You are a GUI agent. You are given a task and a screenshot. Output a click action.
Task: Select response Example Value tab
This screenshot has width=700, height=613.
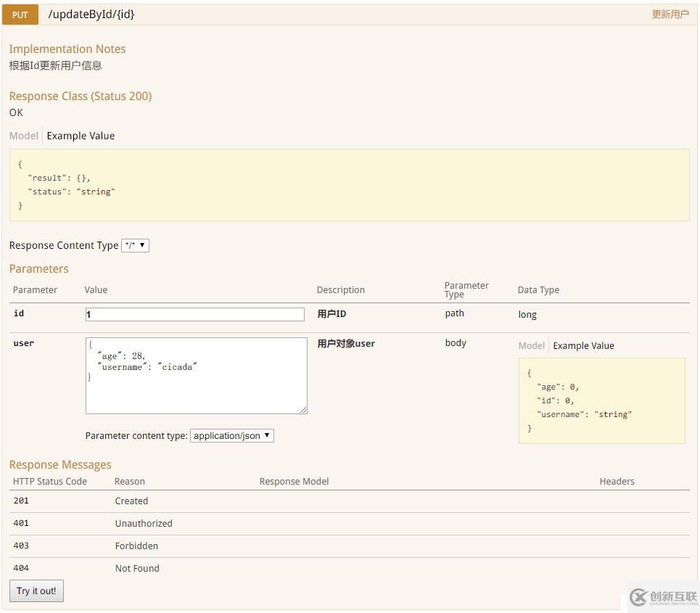click(81, 136)
